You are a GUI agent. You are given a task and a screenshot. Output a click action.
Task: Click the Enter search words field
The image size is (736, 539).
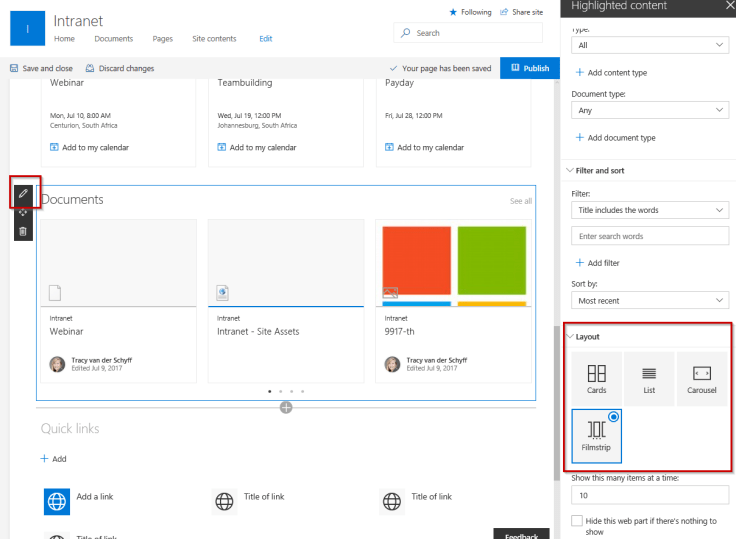pyautogui.click(x=650, y=237)
